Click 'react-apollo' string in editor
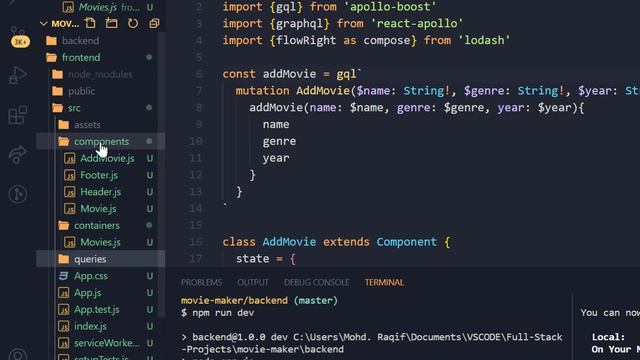 417,23
